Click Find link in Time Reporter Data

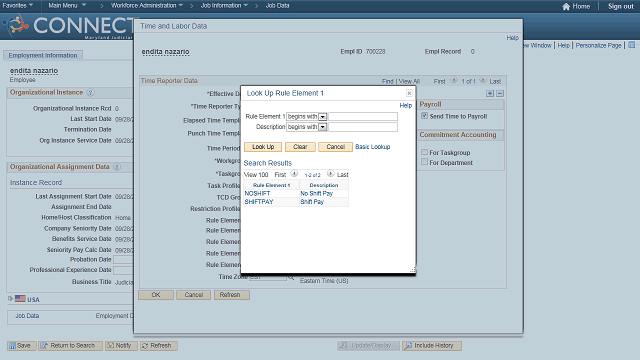click(x=388, y=82)
